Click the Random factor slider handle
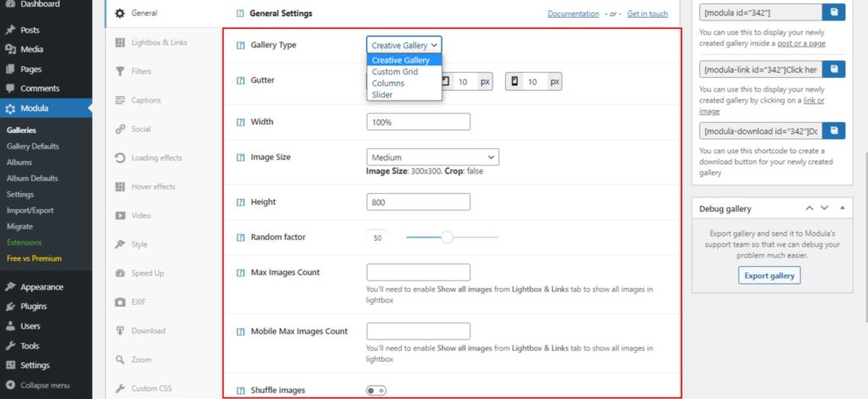The height and width of the screenshot is (399, 868). (447, 237)
